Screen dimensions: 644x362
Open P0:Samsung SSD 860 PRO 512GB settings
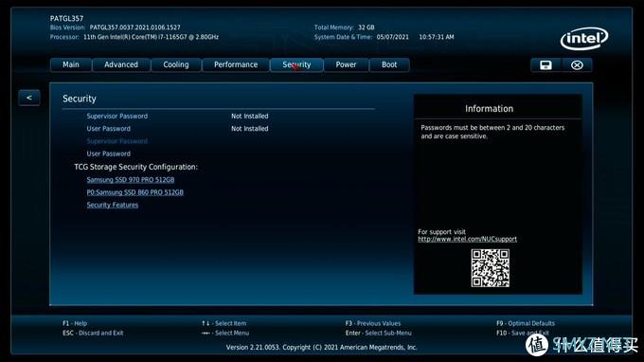pos(135,192)
